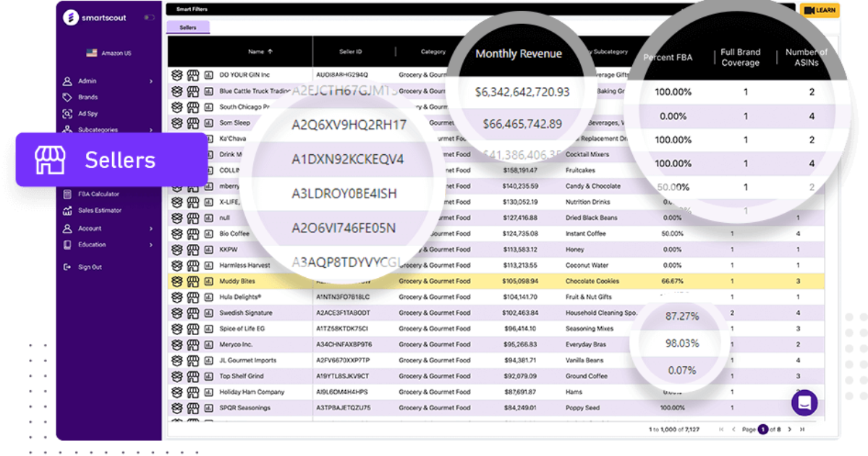
Task: Click the Brands tag icon in sidebar
Action: coord(67,97)
